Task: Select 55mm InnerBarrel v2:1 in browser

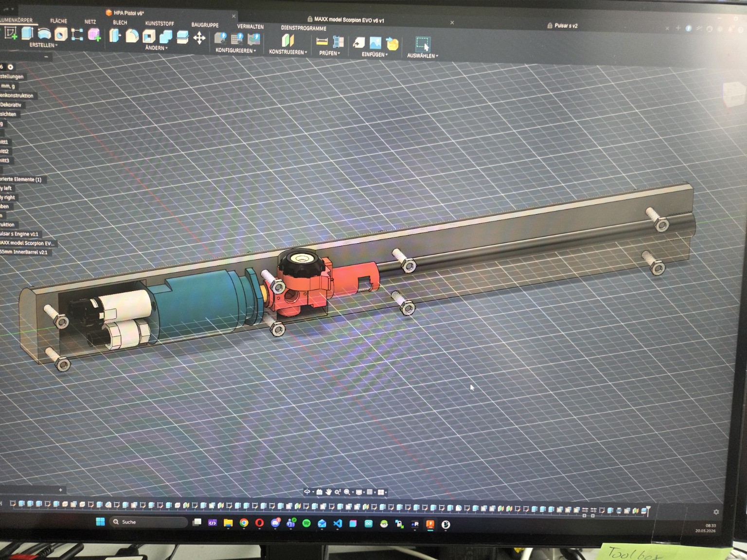Action: [24, 252]
